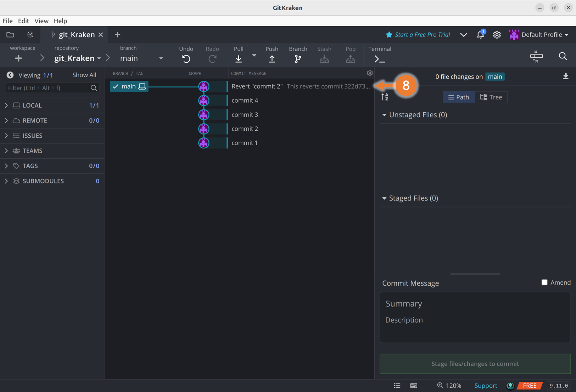The width and height of the screenshot is (576, 392).
Task: Push commits with the Push icon
Action: (272, 59)
